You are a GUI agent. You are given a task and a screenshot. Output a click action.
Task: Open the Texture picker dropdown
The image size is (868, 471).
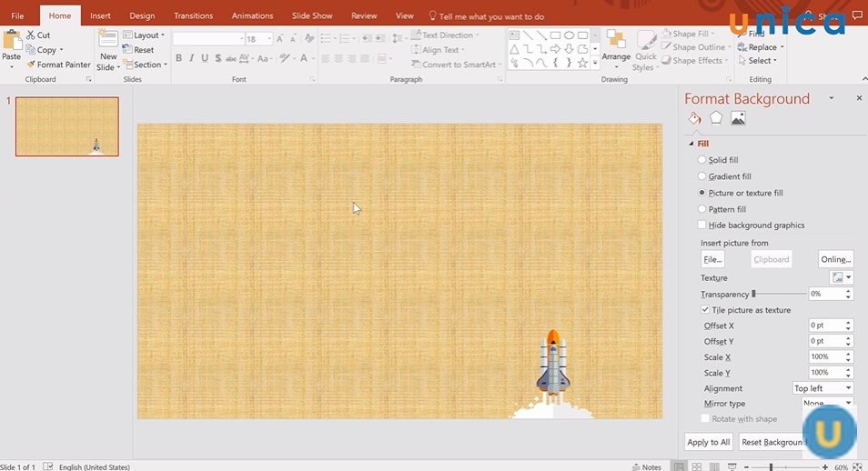pos(842,277)
